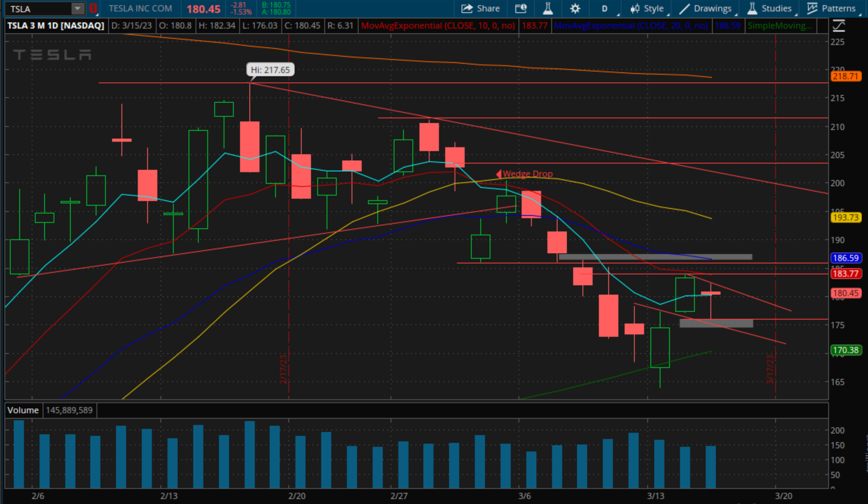This screenshot has width=868, height=504.
Task: Click the Volume panel label
Action: point(23,410)
